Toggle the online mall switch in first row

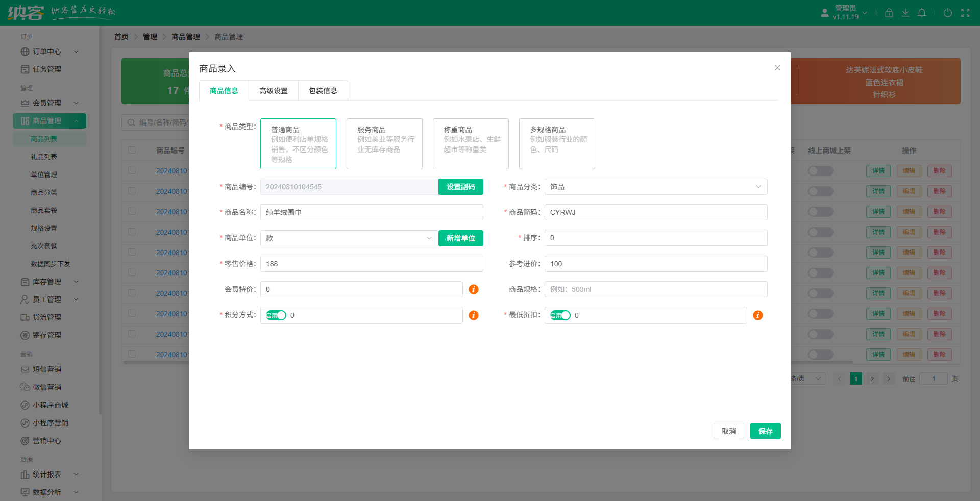tap(820, 171)
